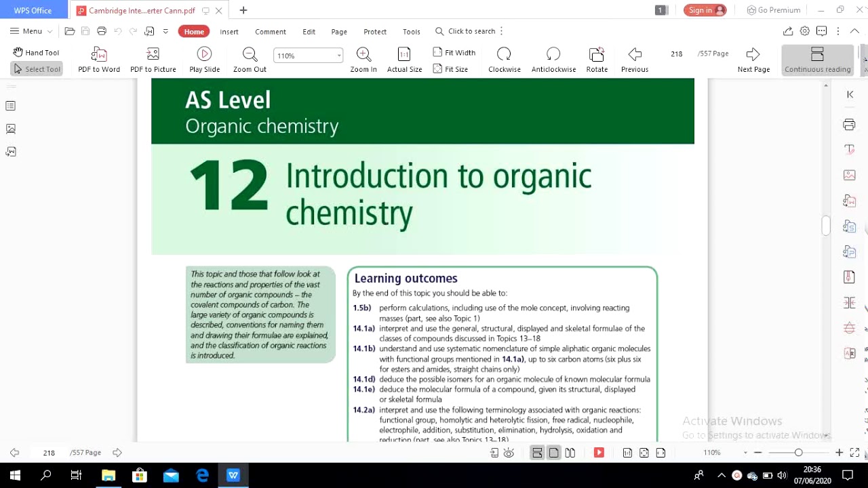Click the Sign in button
The height and width of the screenshot is (488, 868).
(705, 10)
